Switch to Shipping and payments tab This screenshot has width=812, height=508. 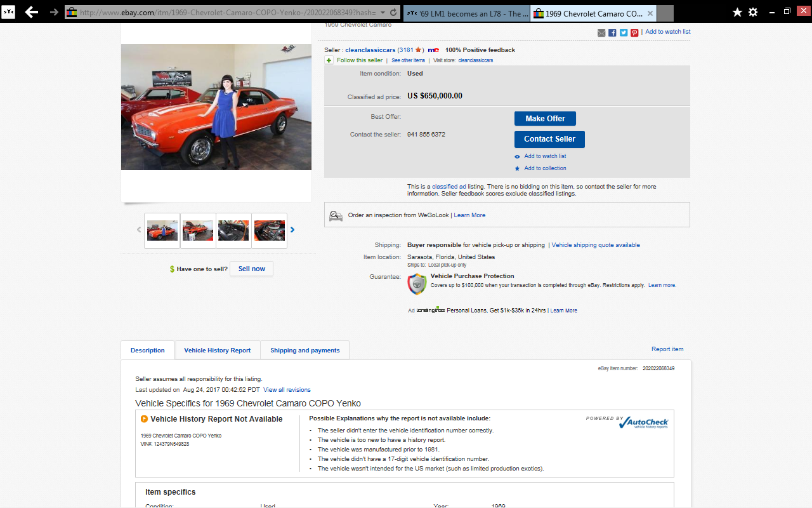coord(305,351)
